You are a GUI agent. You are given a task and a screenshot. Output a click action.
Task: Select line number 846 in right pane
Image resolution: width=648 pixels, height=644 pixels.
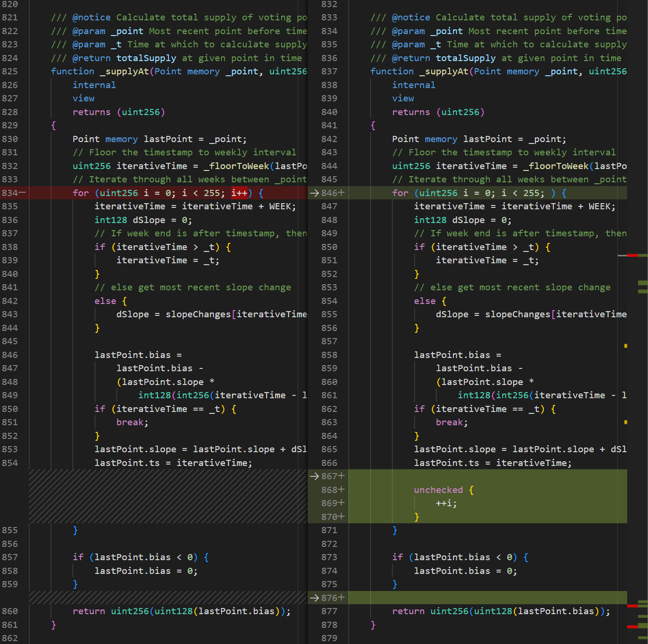click(329, 193)
